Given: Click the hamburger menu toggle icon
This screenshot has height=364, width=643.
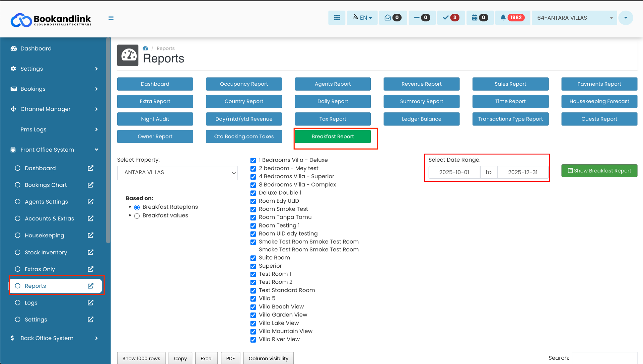Looking at the screenshot, I should pos(111,18).
